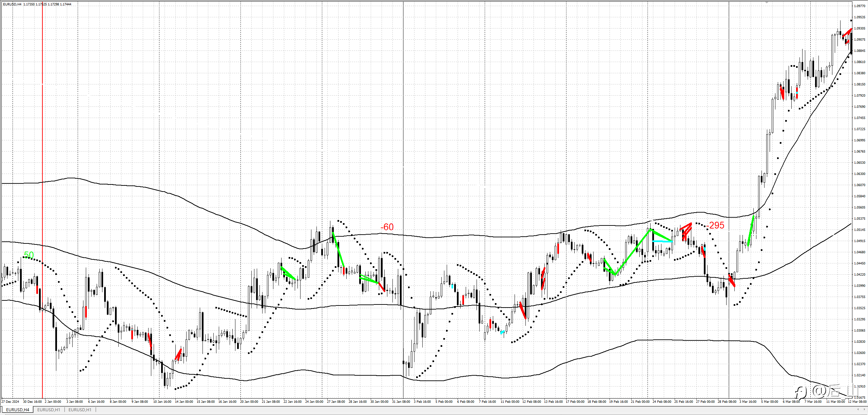868x415 pixels.
Task: Click the long green trend line near 21 Feb
Action: pos(633,252)
